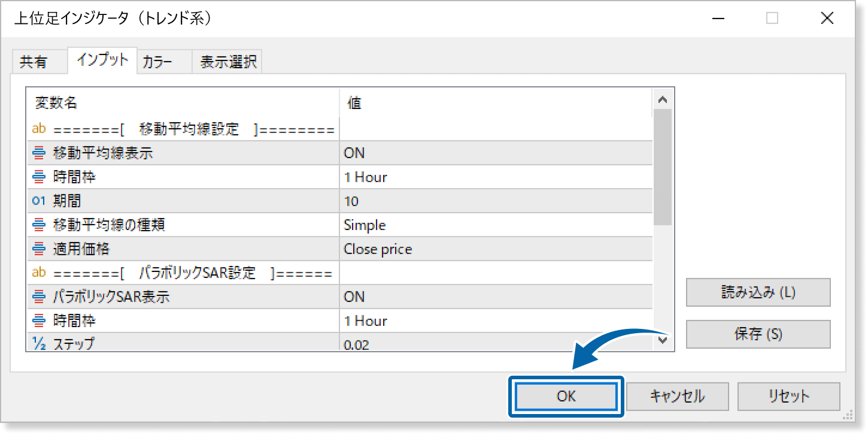The height and width of the screenshot is (435, 868).
Task: Open the Simple moving average type dropdown
Action: [496, 225]
